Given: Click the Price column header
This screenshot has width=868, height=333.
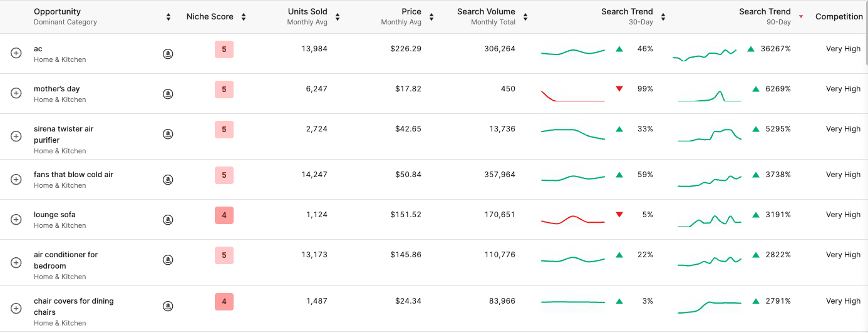Looking at the screenshot, I should [411, 11].
